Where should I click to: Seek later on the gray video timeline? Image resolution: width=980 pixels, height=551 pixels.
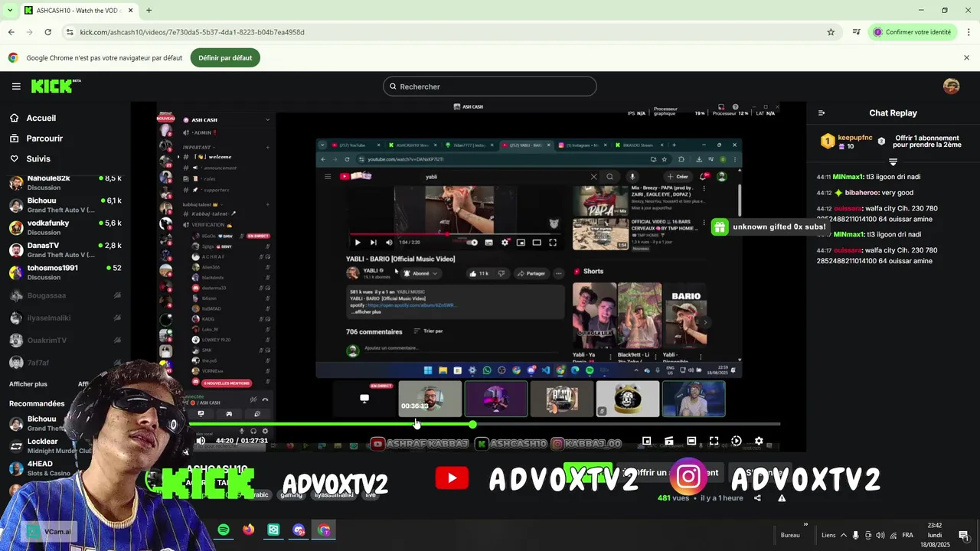point(628,424)
